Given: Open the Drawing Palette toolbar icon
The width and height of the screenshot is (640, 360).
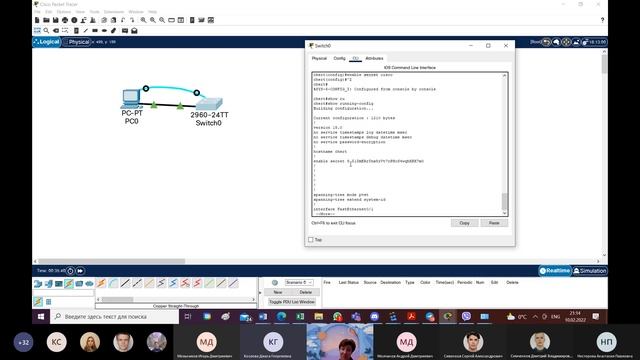Looking at the screenshot, I should (171, 20).
